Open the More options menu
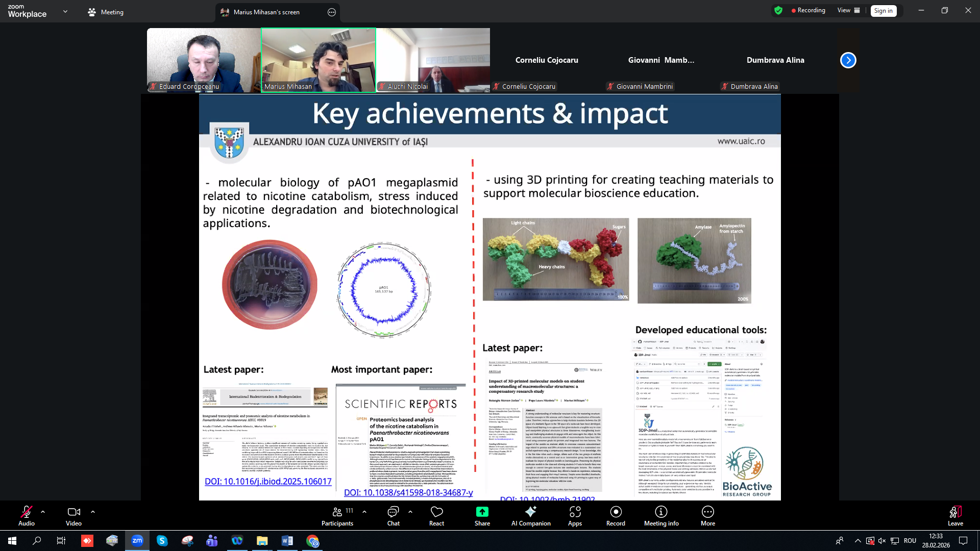The width and height of the screenshot is (980, 551). pyautogui.click(x=707, y=512)
